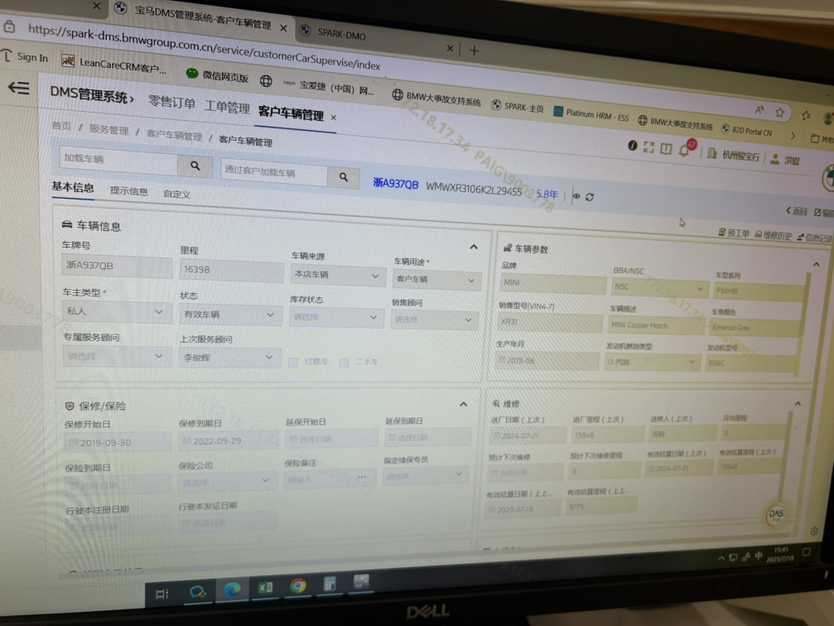Open 维修历史
The width and height of the screenshot is (834, 626).
click(773, 235)
